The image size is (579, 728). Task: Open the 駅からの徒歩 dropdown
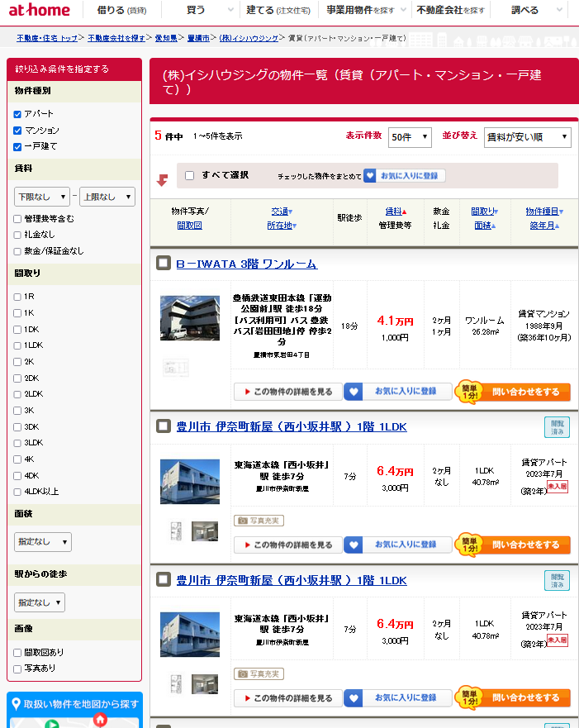click(x=40, y=602)
